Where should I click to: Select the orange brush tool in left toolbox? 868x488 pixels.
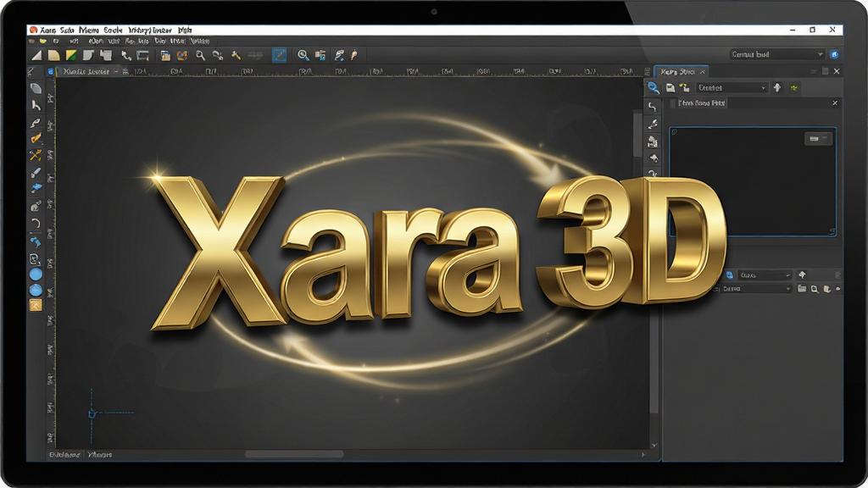[x=36, y=138]
